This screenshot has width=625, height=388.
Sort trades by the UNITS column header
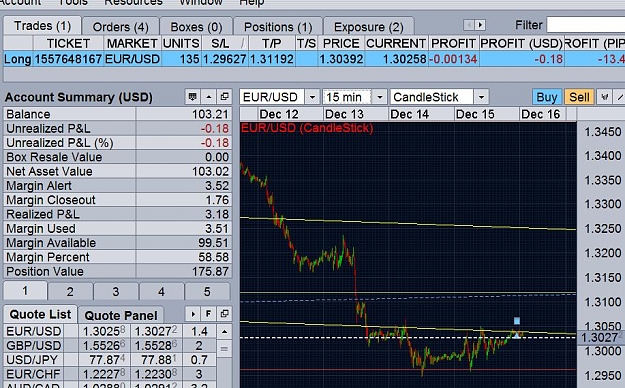181,43
